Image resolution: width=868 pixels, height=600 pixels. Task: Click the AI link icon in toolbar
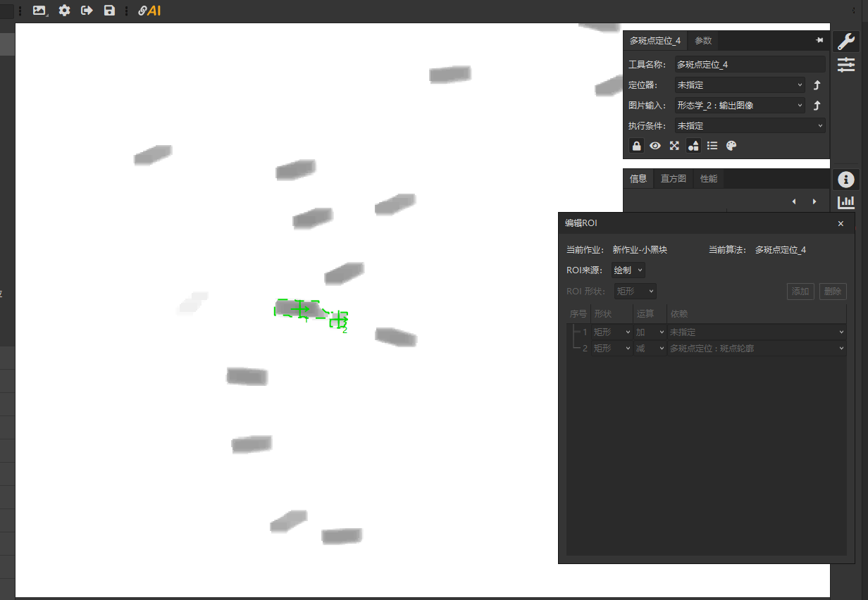click(x=149, y=11)
